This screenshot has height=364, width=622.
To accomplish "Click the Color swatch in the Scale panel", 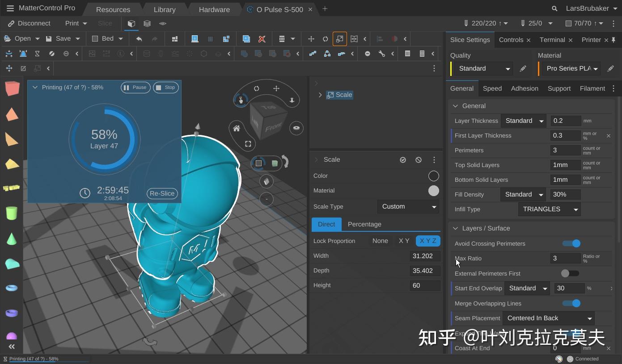I will tap(433, 176).
